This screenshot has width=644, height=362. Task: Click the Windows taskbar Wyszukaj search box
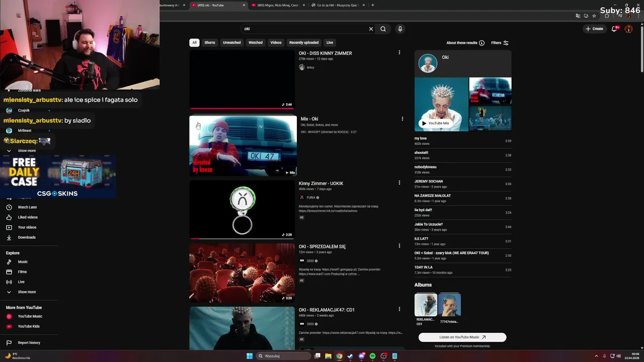283,356
